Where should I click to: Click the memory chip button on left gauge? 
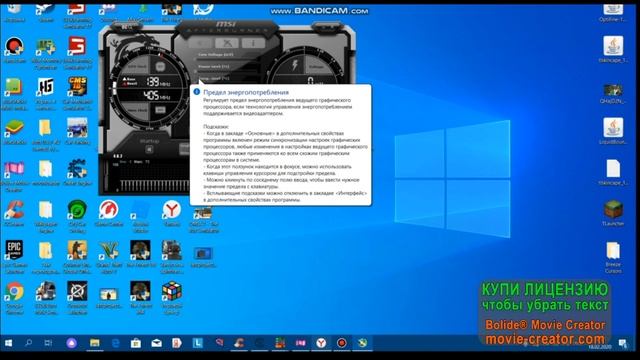(160, 110)
